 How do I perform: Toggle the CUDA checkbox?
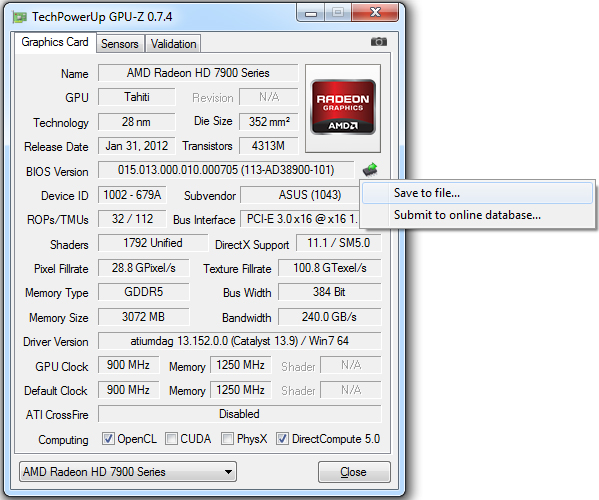pos(171,439)
